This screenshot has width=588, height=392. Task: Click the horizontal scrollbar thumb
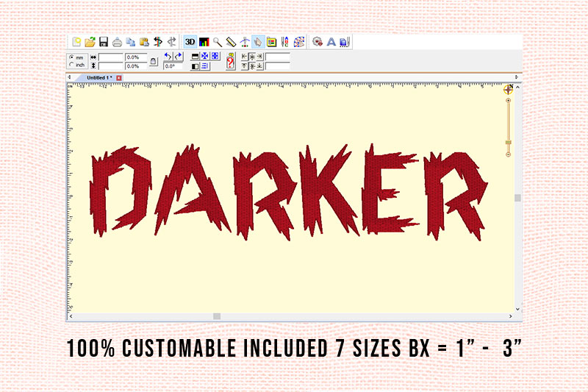(x=217, y=316)
